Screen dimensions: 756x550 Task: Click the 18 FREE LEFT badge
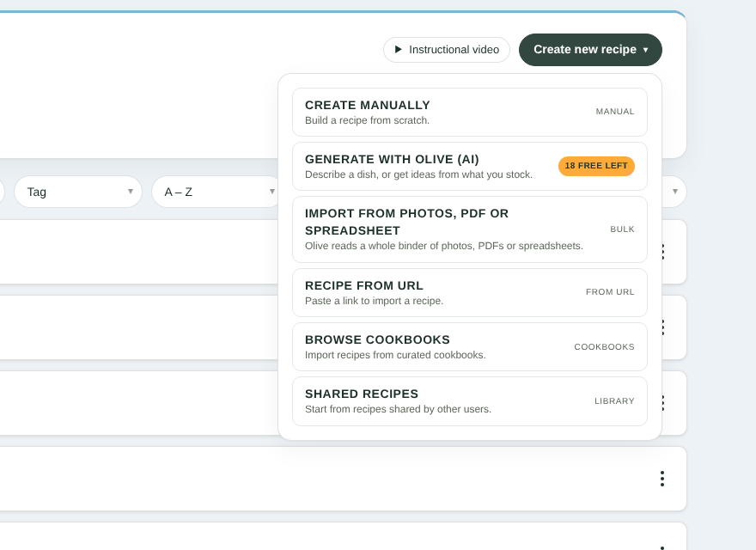pos(596,166)
